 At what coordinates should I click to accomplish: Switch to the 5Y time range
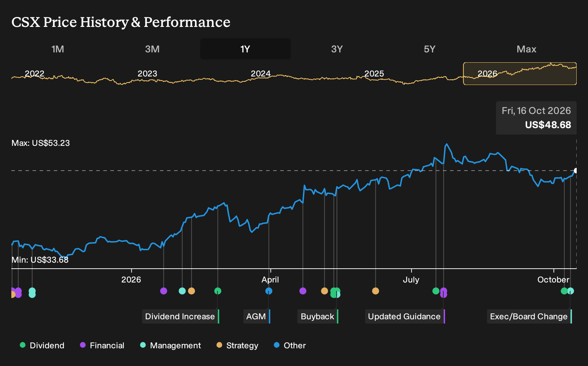point(430,49)
